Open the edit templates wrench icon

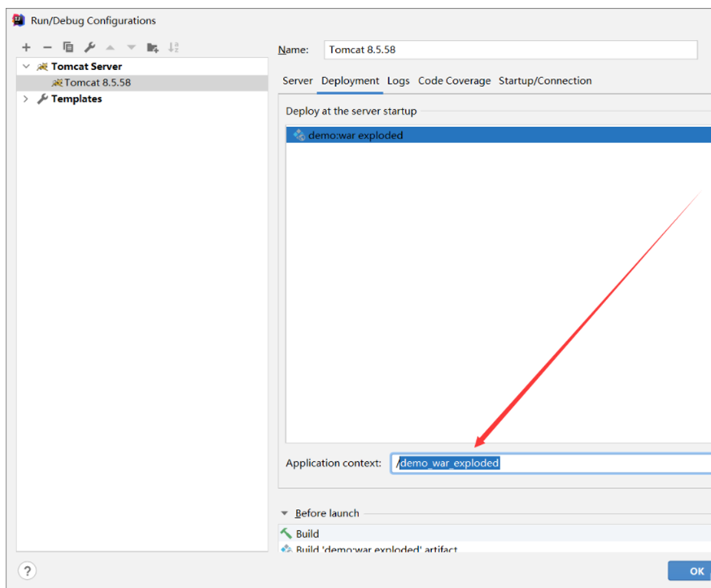(x=89, y=47)
